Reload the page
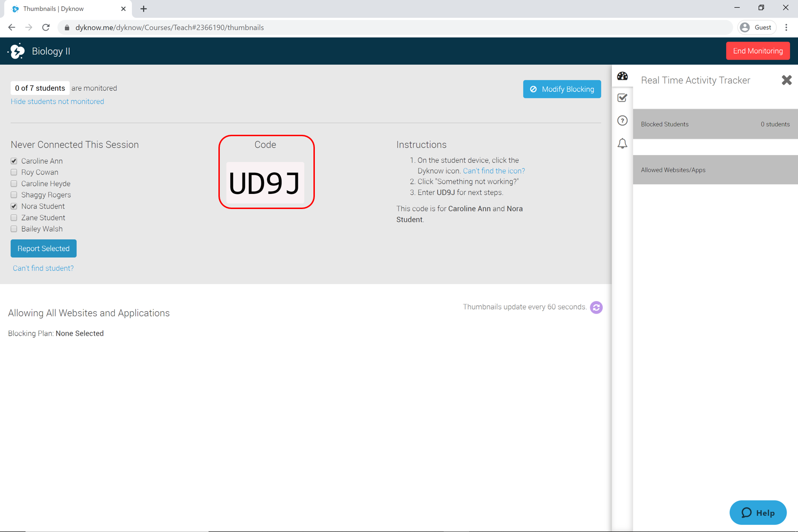798x532 pixels. tap(46, 27)
